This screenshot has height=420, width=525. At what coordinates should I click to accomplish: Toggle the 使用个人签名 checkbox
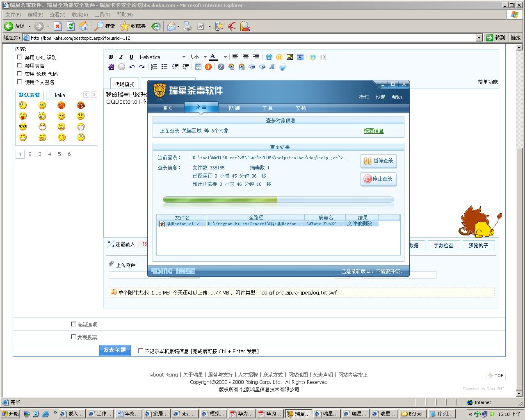coord(19,82)
